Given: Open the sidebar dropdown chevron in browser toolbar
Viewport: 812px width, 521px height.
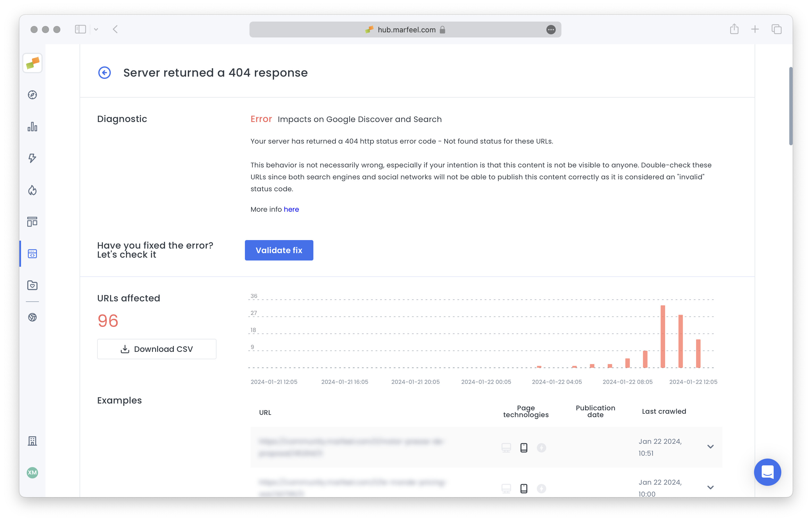Looking at the screenshot, I should point(96,29).
